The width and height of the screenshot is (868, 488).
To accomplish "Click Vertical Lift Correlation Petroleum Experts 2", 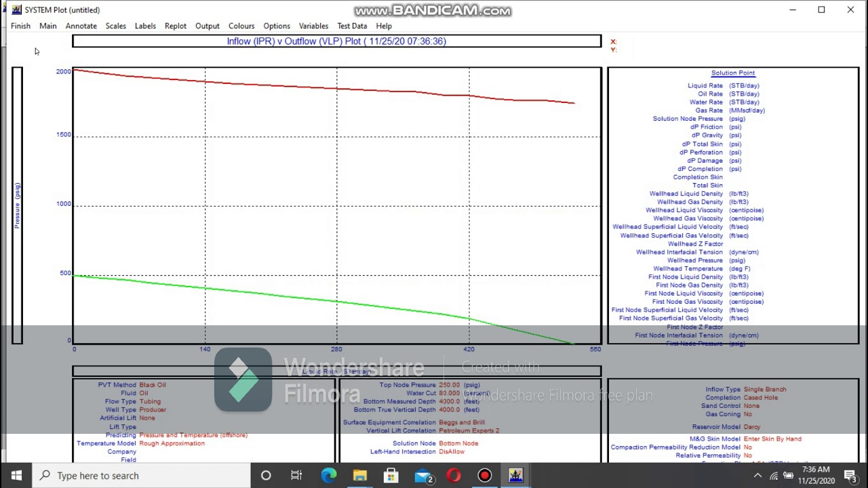I will (469, 431).
